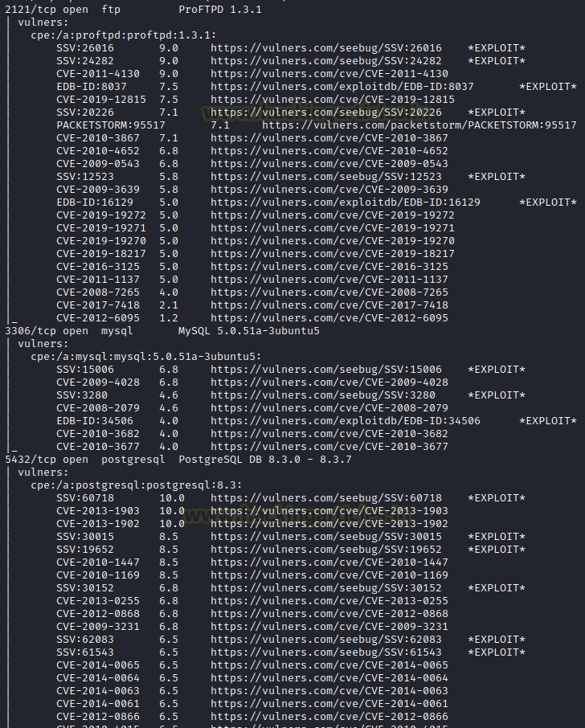Click the CVE-2019-12815 vulners link
Viewport: 585px width, 728px height.
click(x=333, y=100)
